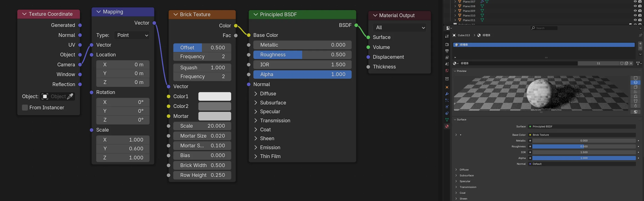The width and height of the screenshot is (644, 201).
Task: Disable Plane.011 in renders camera icon
Action: pyautogui.click(x=640, y=20)
